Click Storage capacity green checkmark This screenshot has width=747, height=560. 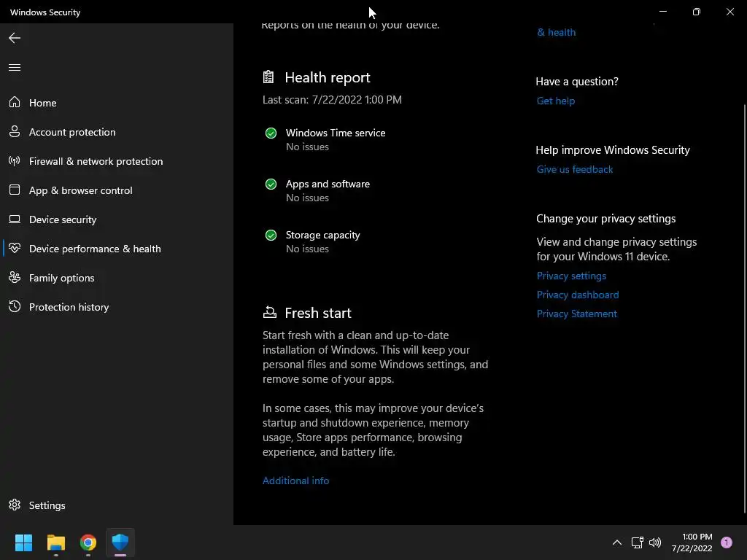tap(271, 235)
